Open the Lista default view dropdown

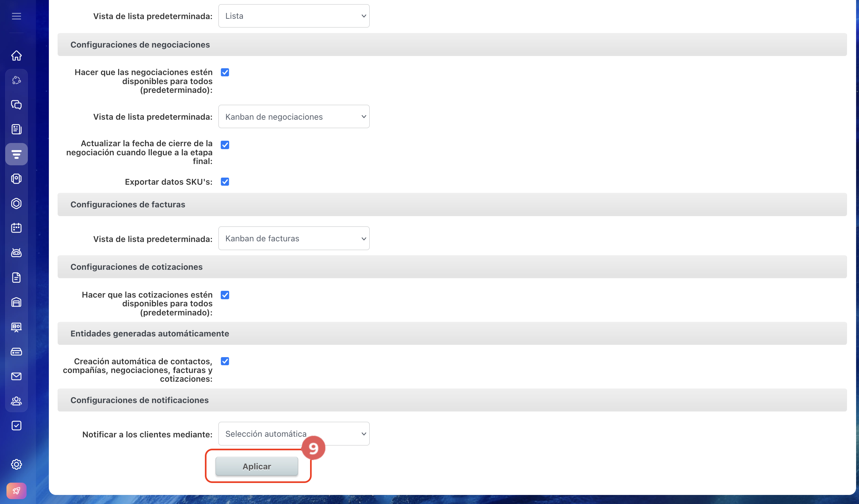[x=294, y=16]
